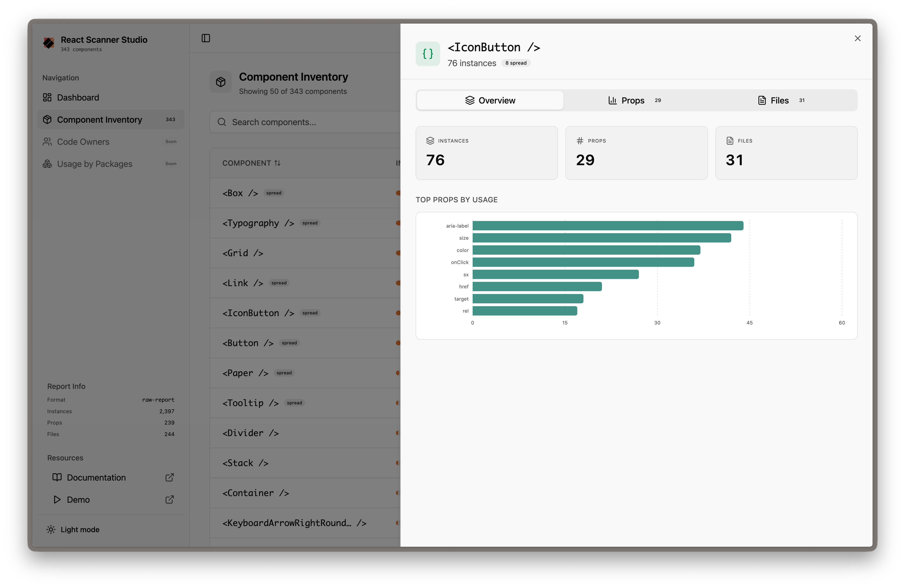Close the IconButton detail panel
905x588 pixels.
858,38
